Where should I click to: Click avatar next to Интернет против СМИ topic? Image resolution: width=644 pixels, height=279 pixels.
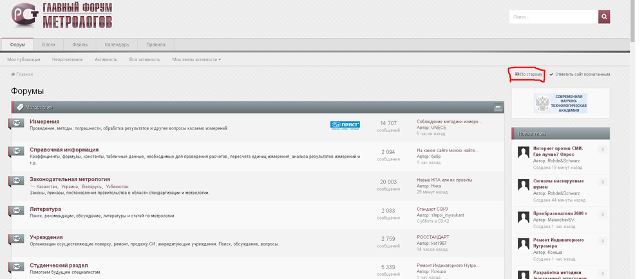click(524, 152)
